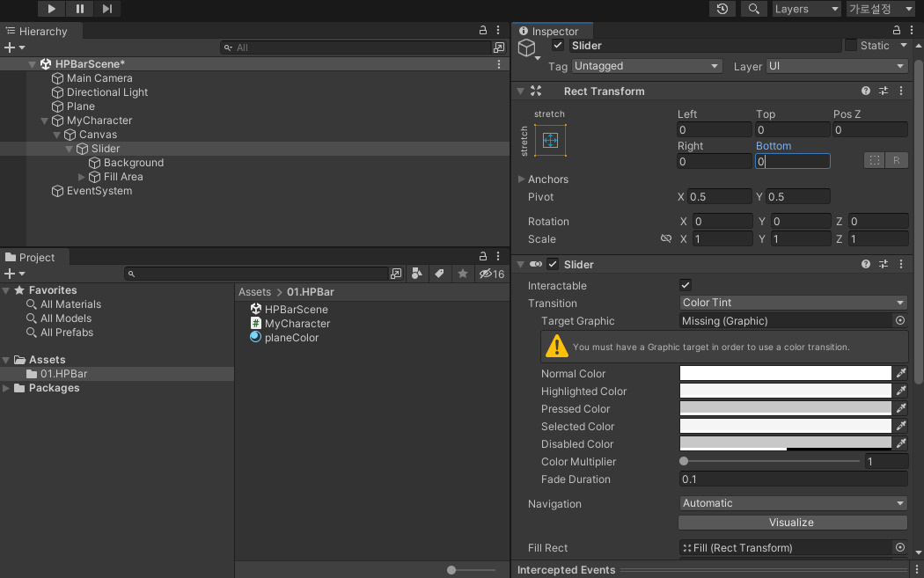The height and width of the screenshot is (578, 924).
Task: Save search to favorites star
Action: pos(463,274)
